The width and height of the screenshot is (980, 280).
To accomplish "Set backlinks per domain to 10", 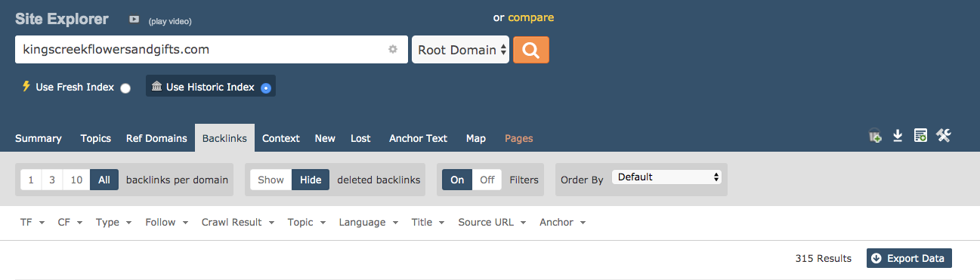I will pyautogui.click(x=76, y=180).
